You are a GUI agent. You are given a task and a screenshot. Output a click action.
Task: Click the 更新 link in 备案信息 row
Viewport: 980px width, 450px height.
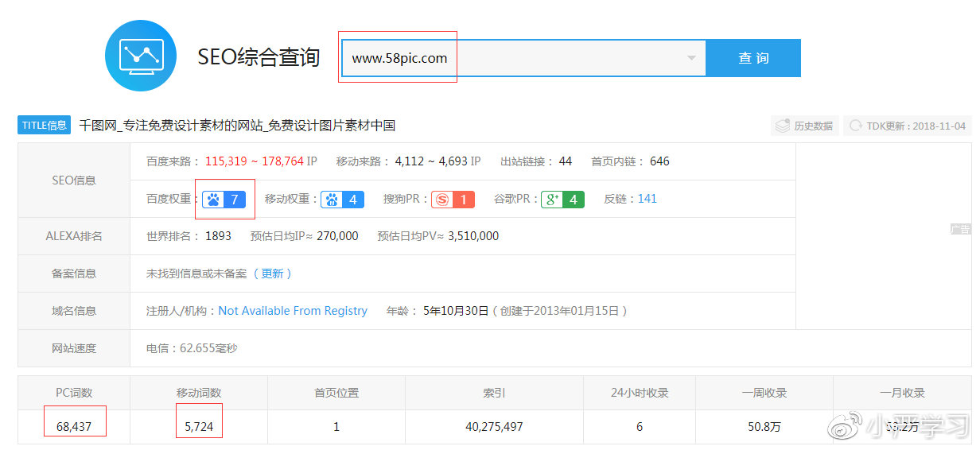click(x=272, y=273)
